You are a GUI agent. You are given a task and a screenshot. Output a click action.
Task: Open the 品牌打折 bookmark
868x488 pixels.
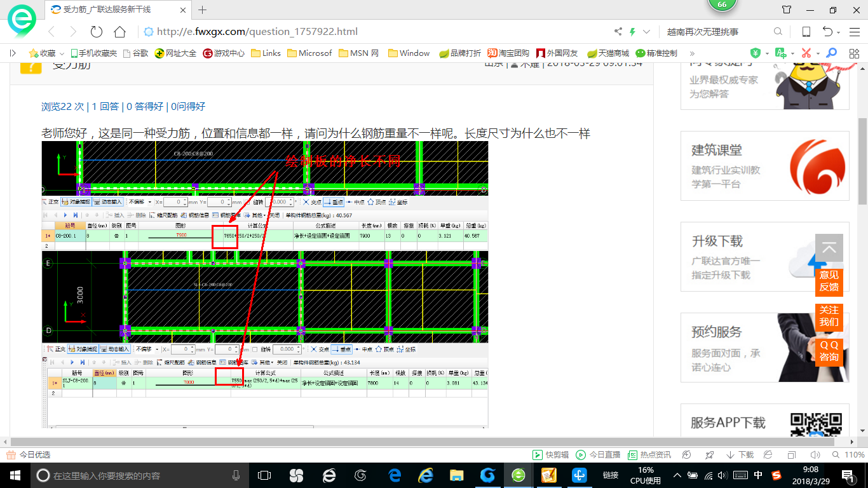460,53
